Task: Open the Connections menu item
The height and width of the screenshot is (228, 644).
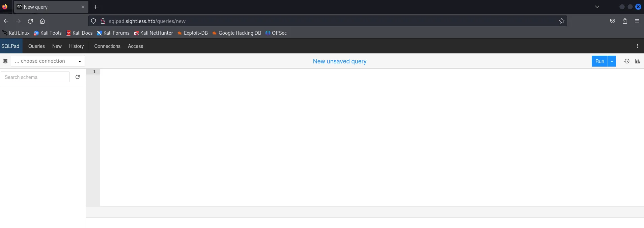Action: click(x=107, y=46)
